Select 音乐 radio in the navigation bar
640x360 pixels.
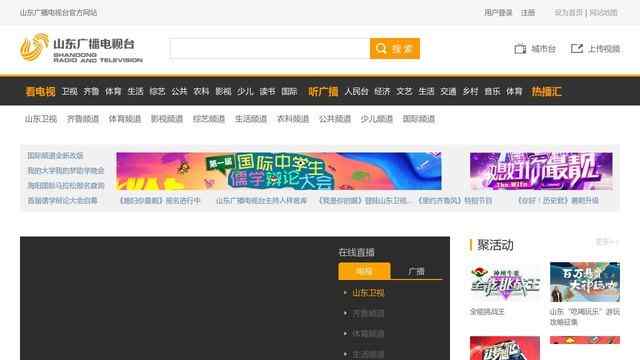tap(492, 91)
